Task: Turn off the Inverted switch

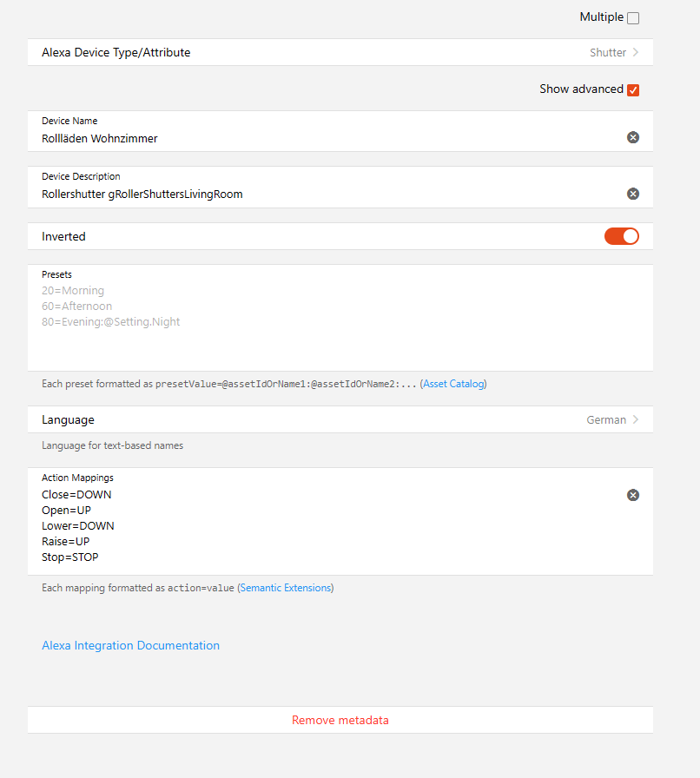Action: pyautogui.click(x=621, y=236)
